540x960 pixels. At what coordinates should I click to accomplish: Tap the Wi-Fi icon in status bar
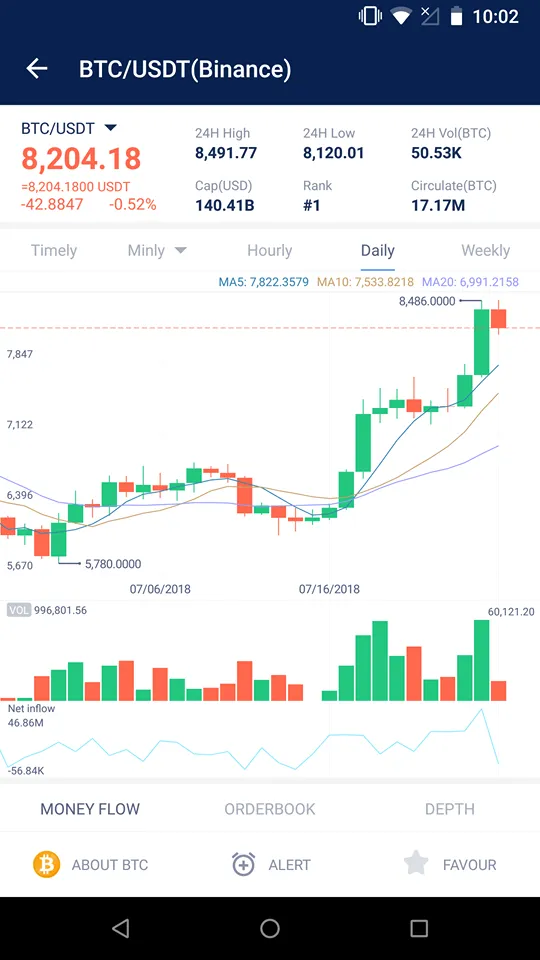401,17
